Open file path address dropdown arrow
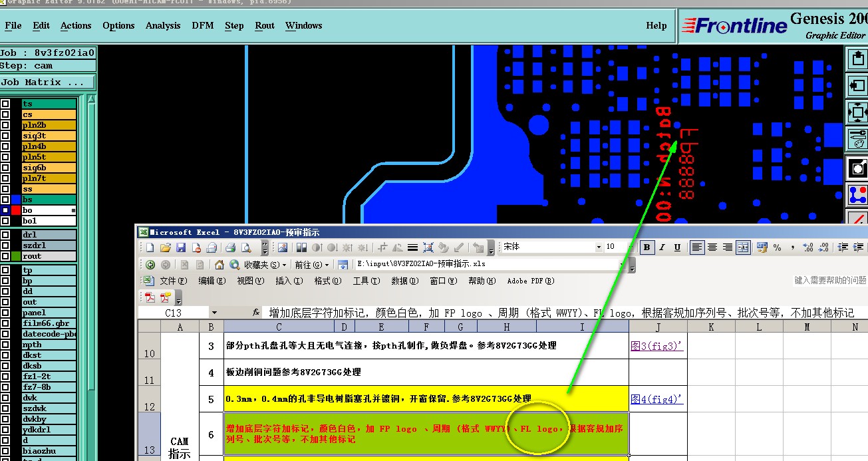This screenshot has width=868, height=461. tap(623, 264)
